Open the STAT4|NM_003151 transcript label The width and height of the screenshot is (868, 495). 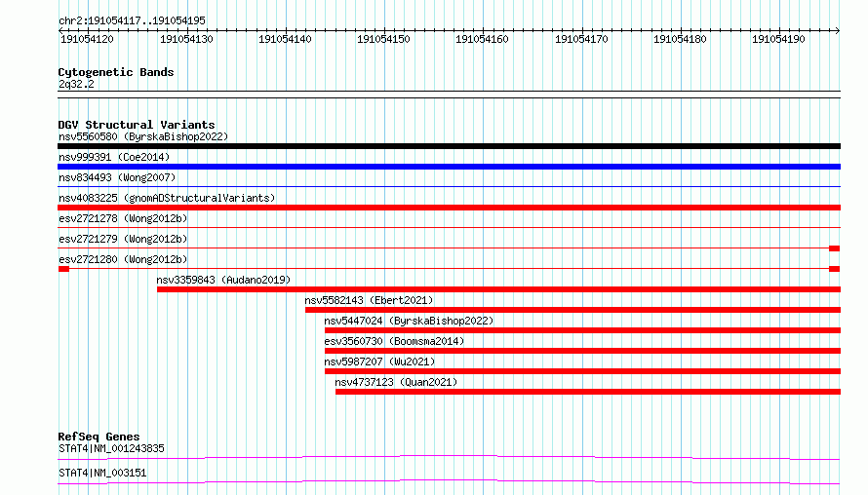102,473
